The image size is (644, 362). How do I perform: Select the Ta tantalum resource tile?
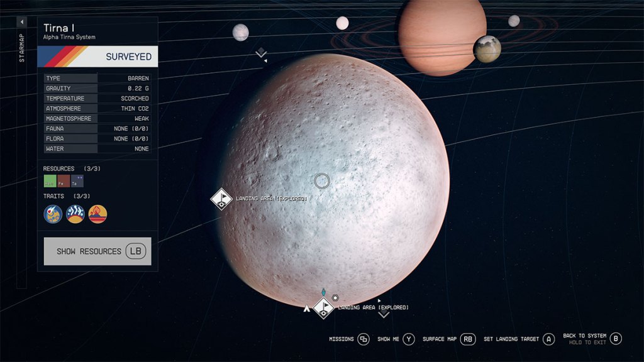pyautogui.click(x=77, y=182)
